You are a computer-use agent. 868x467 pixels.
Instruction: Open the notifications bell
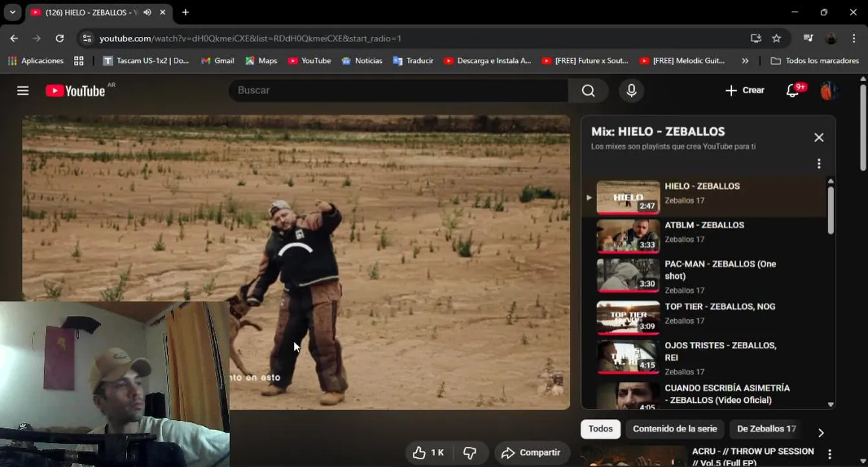793,91
